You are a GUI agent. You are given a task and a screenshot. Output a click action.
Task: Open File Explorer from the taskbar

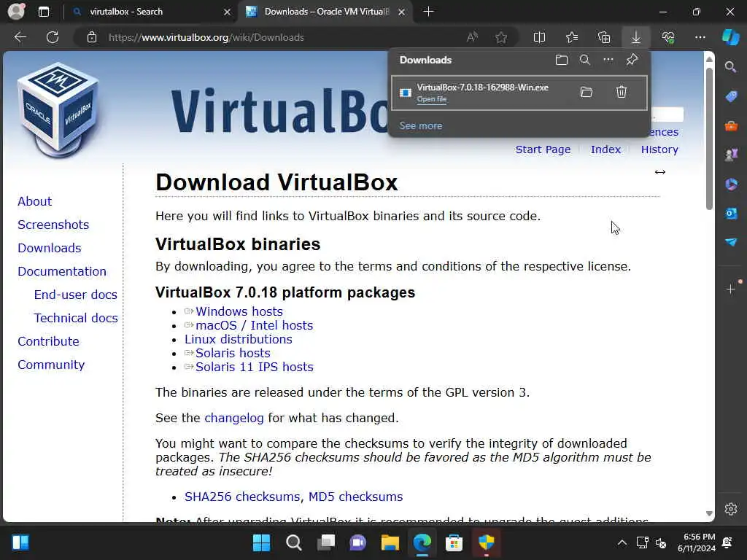point(390,542)
